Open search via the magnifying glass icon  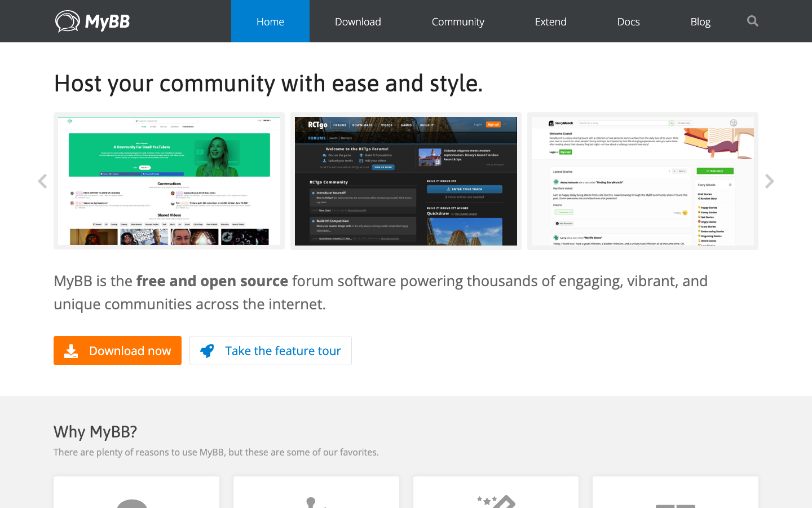click(x=752, y=21)
